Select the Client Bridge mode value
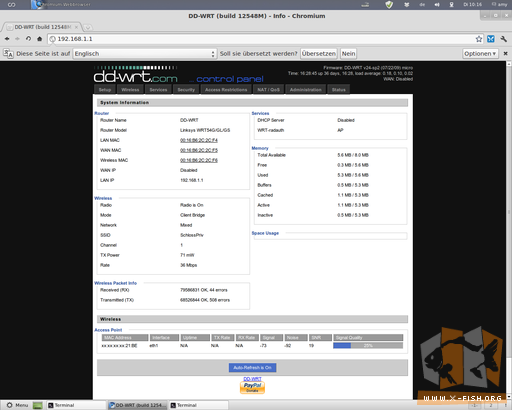The width and height of the screenshot is (512, 410). tap(192, 215)
